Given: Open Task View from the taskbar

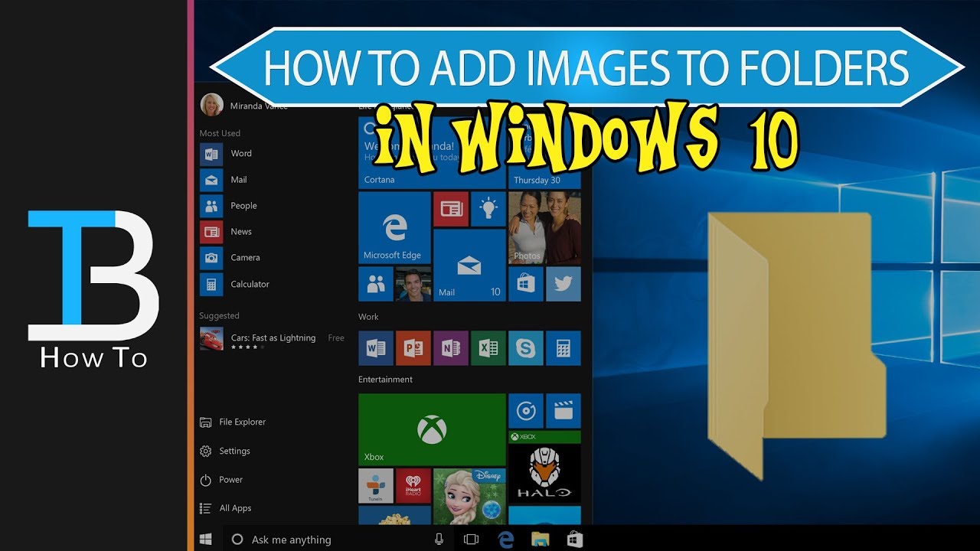Looking at the screenshot, I should pyautogui.click(x=471, y=540).
